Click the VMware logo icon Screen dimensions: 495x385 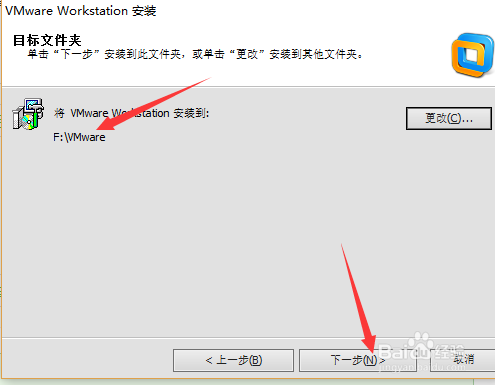pyautogui.click(x=472, y=55)
